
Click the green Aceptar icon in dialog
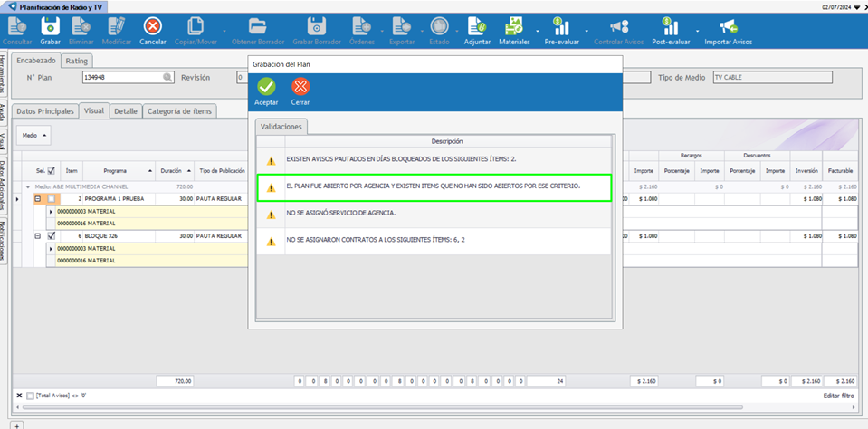266,86
